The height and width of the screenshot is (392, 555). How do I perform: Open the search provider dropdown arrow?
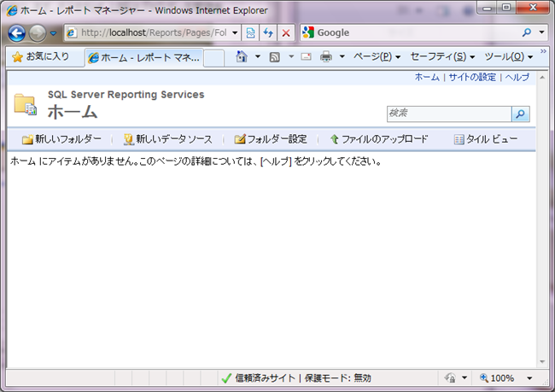click(x=542, y=32)
